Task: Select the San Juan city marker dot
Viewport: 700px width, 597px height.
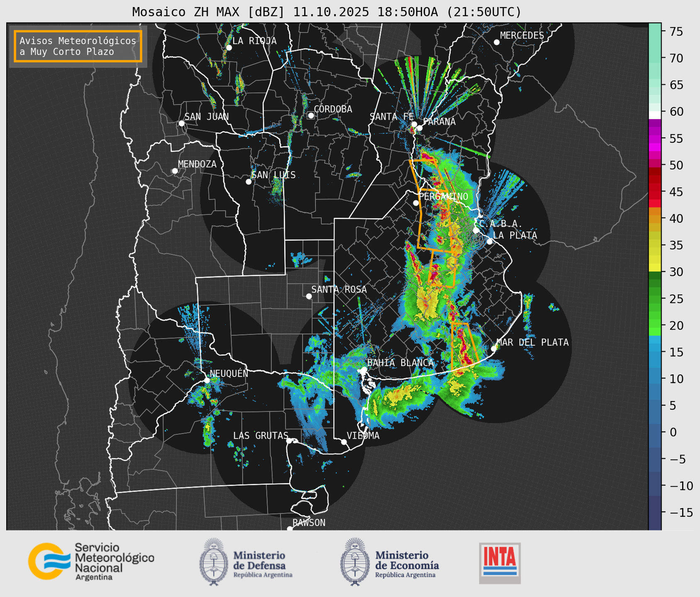Action: pyautogui.click(x=181, y=123)
